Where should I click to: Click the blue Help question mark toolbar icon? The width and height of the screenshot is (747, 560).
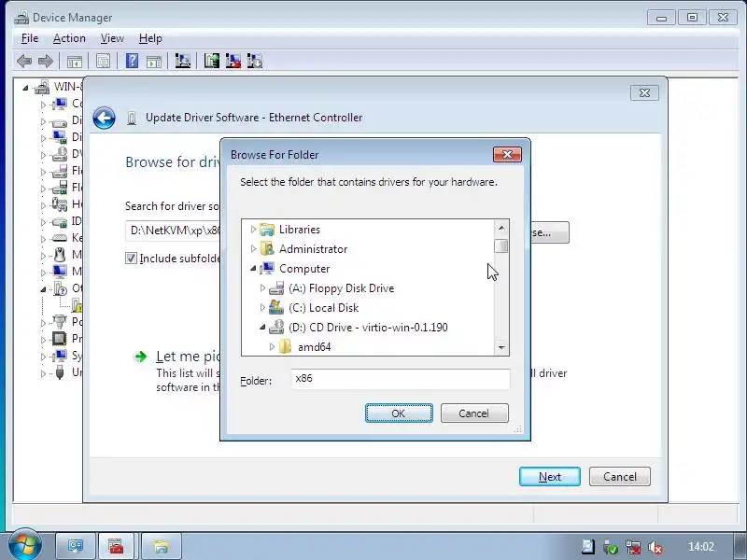click(132, 61)
